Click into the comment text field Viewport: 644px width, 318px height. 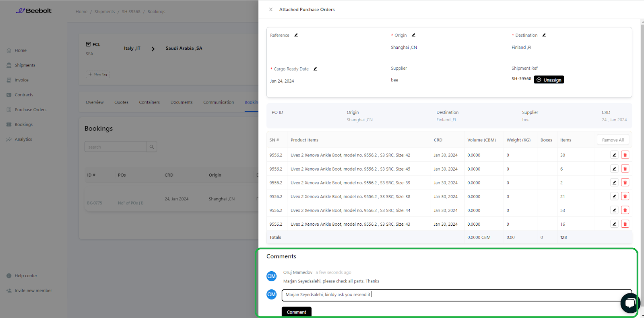(x=451, y=295)
